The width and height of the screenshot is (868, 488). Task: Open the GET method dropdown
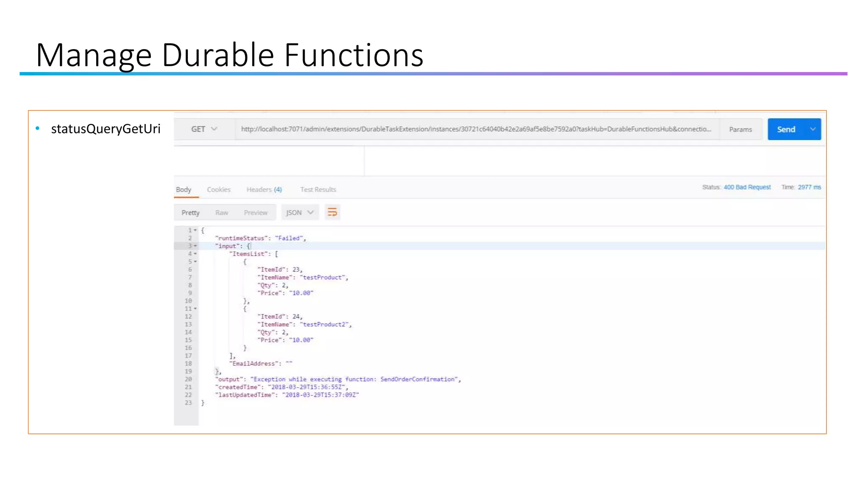coord(204,129)
